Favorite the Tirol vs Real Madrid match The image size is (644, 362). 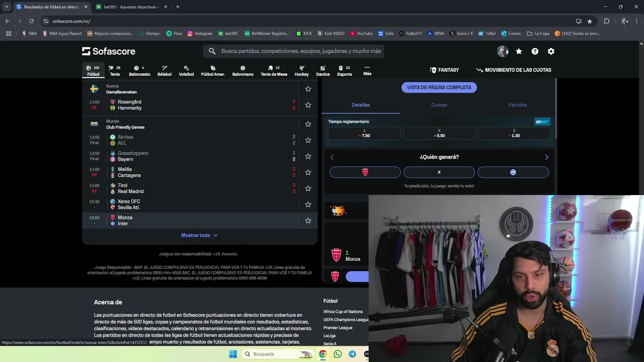308,189
